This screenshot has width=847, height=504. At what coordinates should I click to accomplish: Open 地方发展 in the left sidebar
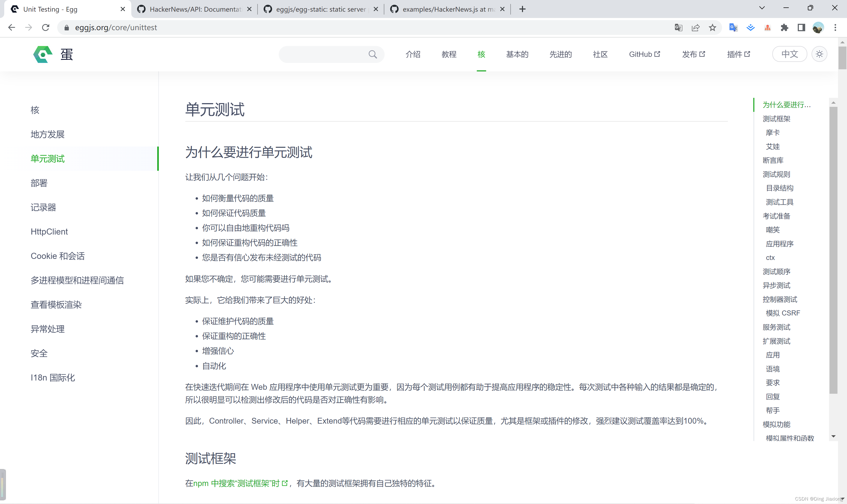[48, 134]
